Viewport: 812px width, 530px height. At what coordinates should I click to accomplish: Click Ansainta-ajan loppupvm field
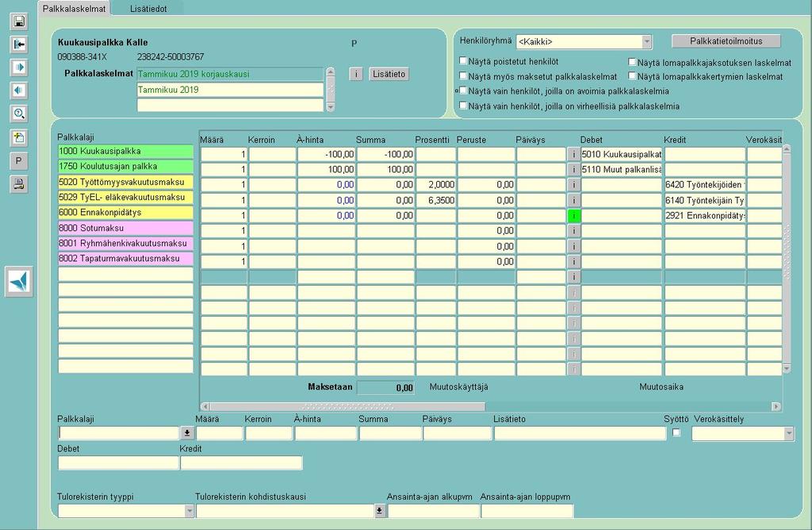(527, 511)
